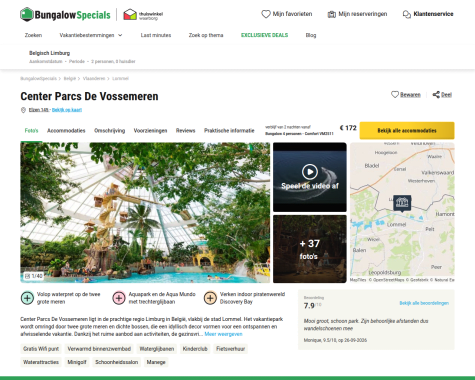Switch to the Reviews tab
Image resolution: width=475 pixels, height=380 pixels.
185,131
